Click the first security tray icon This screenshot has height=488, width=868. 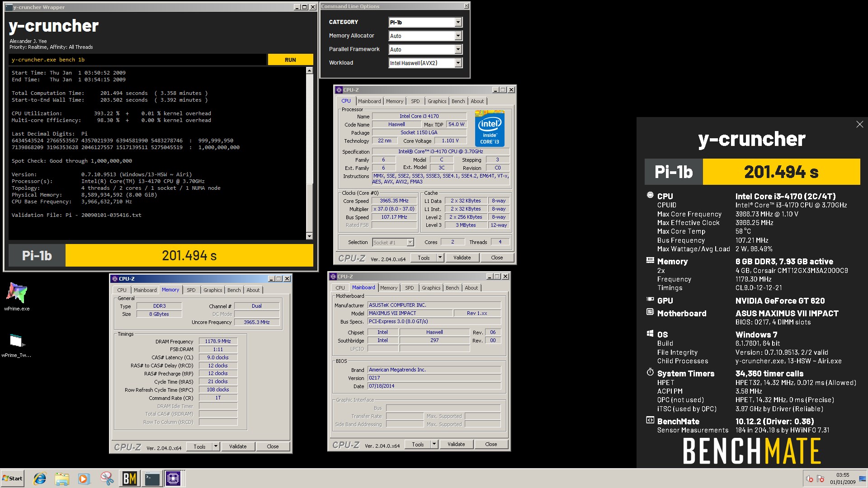click(809, 479)
